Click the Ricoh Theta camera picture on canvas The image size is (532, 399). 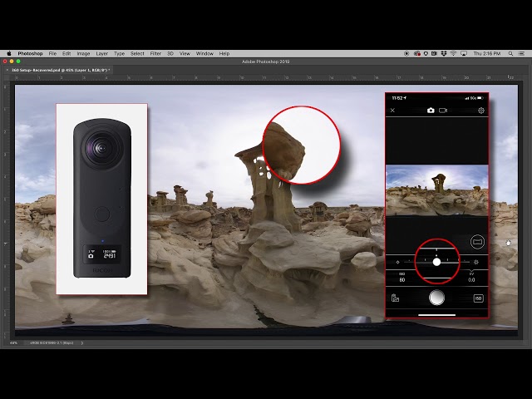(x=101, y=198)
